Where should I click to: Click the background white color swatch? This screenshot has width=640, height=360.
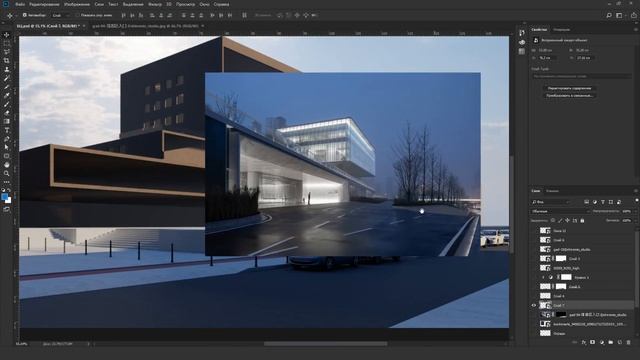tap(9, 201)
